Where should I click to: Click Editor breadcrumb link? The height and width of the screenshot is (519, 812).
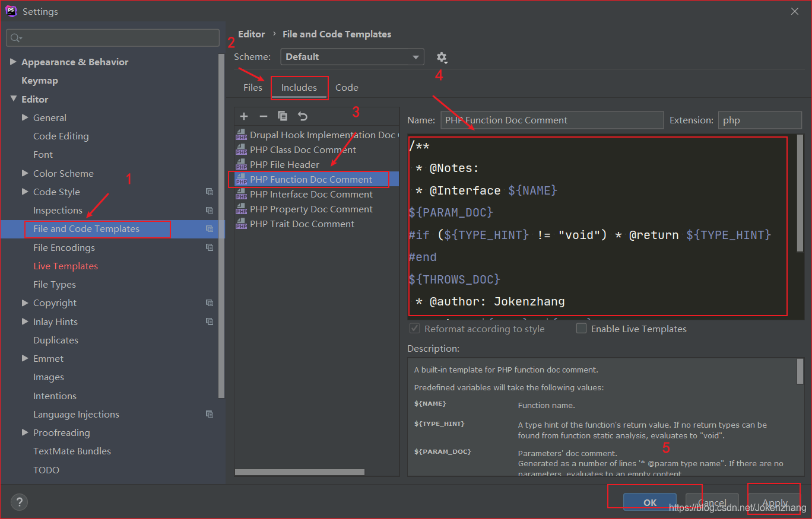(x=252, y=34)
